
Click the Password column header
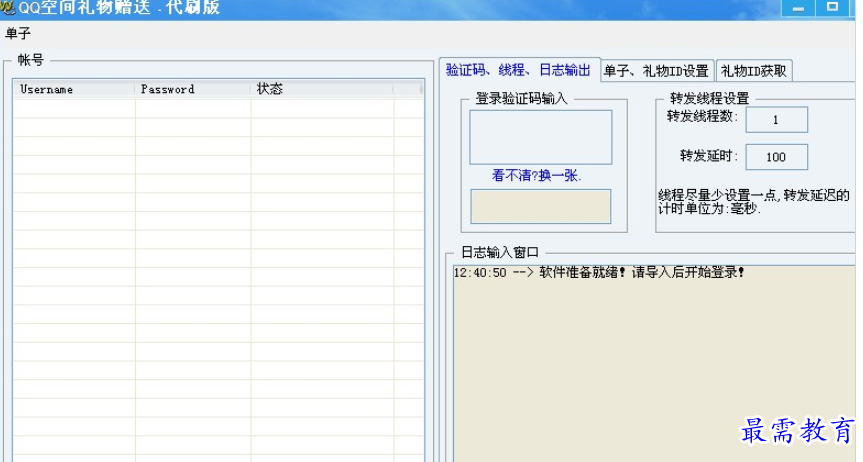tap(193, 89)
